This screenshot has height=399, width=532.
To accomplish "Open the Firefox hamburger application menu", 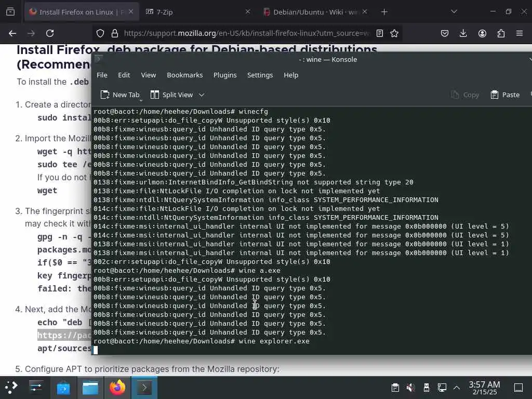I will click(520, 33).
